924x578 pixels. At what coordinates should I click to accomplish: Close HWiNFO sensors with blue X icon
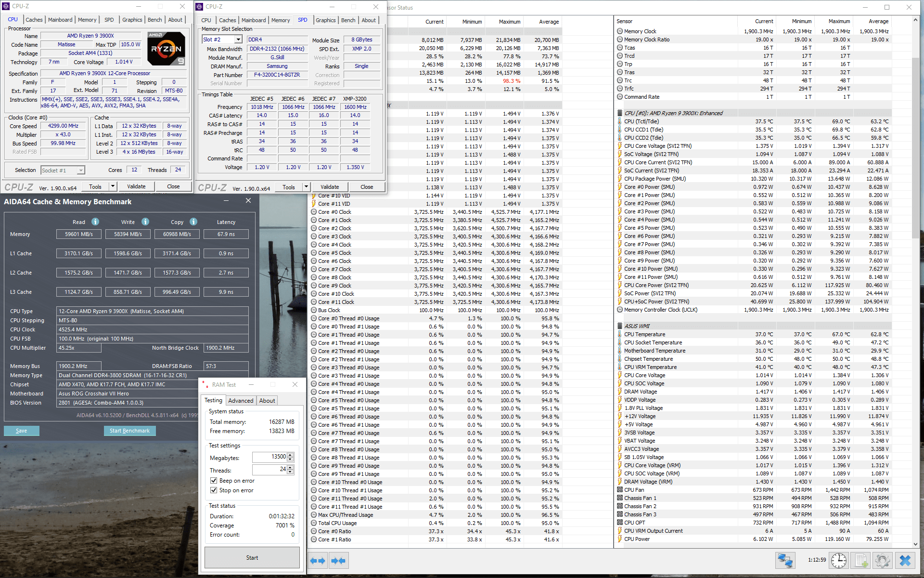point(905,561)
